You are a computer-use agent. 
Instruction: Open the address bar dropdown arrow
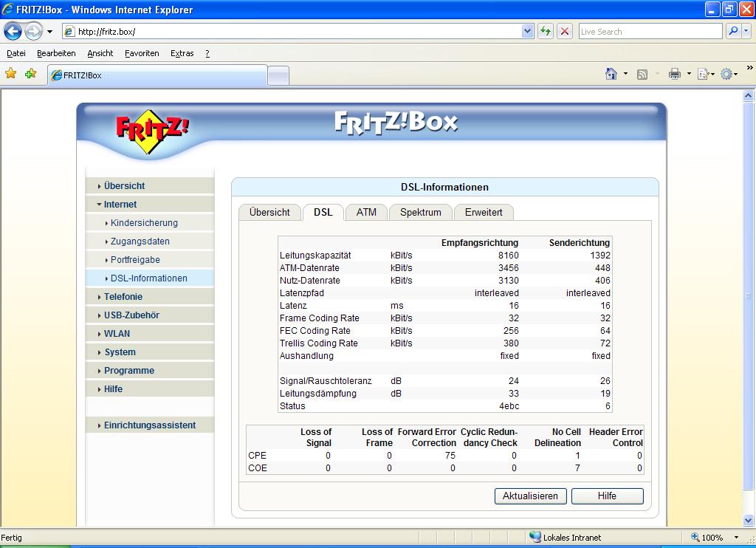[527, 31]
